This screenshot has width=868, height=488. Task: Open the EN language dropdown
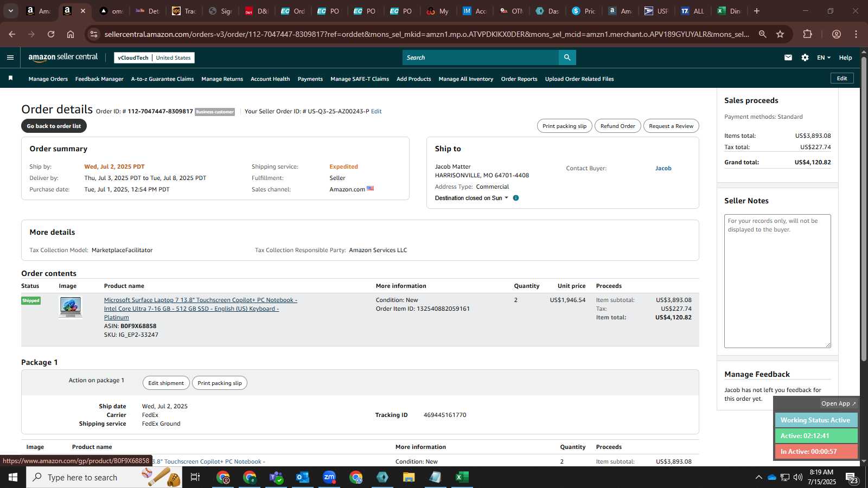[824, 57]
